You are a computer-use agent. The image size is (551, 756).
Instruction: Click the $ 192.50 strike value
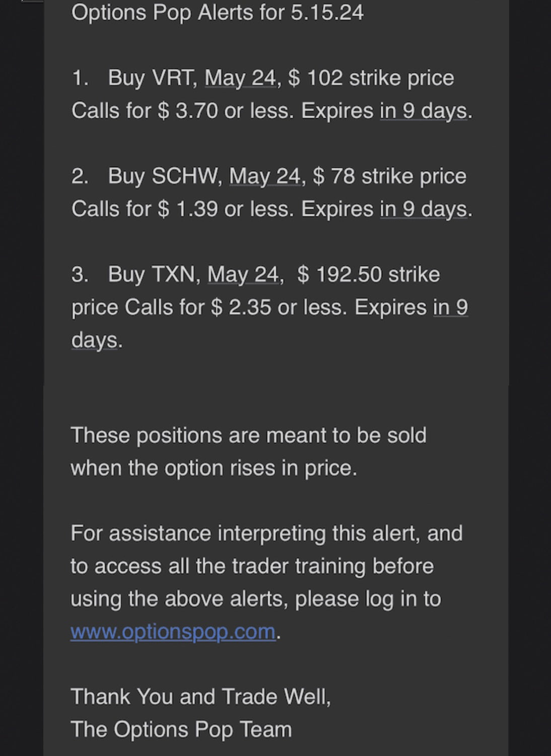340,274
